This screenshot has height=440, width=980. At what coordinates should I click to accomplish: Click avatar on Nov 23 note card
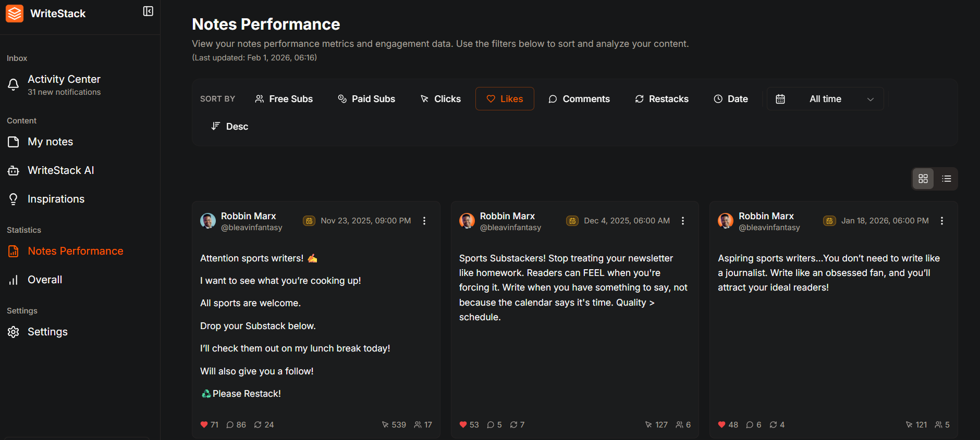(208, 221)
